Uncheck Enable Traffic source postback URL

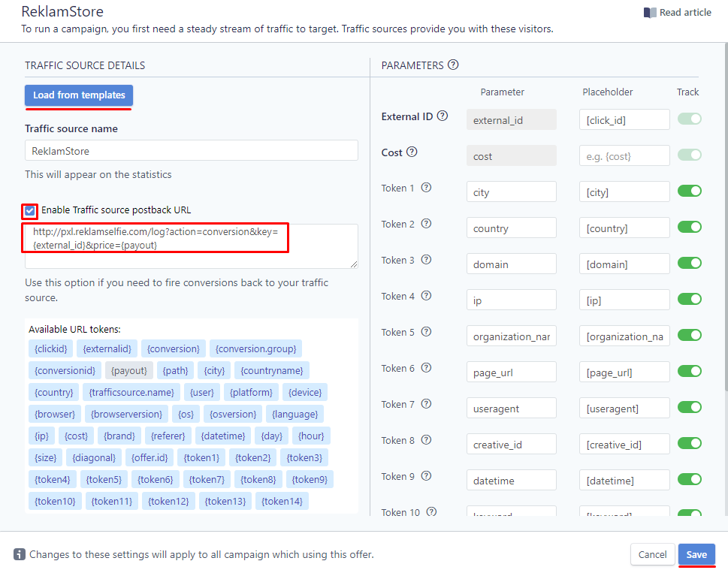30,211
